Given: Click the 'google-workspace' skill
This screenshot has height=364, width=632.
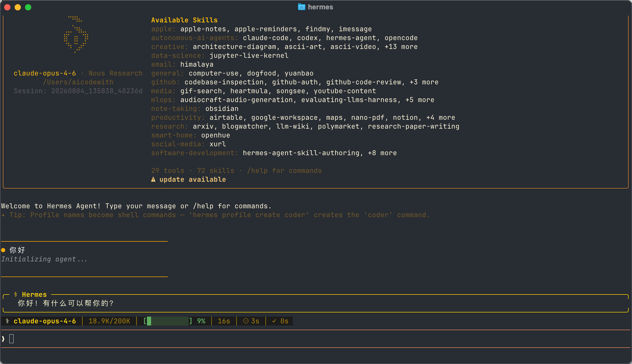Looking at the screenshot, I should coord(284,117).
